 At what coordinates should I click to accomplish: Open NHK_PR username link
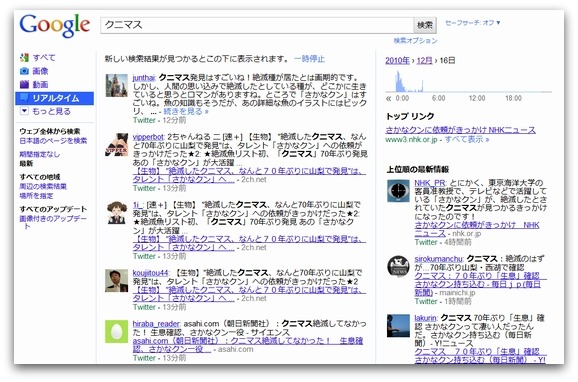(x=429, y=183)
